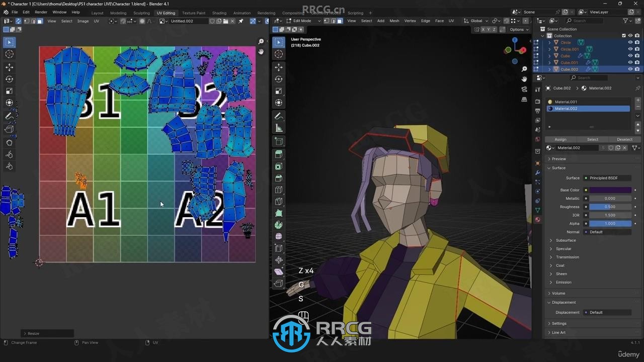Select Material.001 in slot list
Image resolution: width=644 pixels, height=362 pixels.
(x=588, y=102)
